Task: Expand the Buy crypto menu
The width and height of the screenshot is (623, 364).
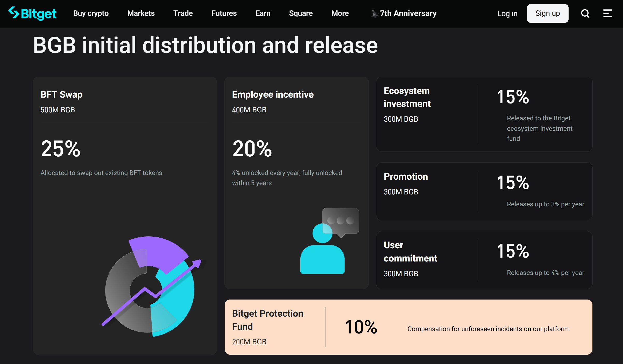Action: 91,13
